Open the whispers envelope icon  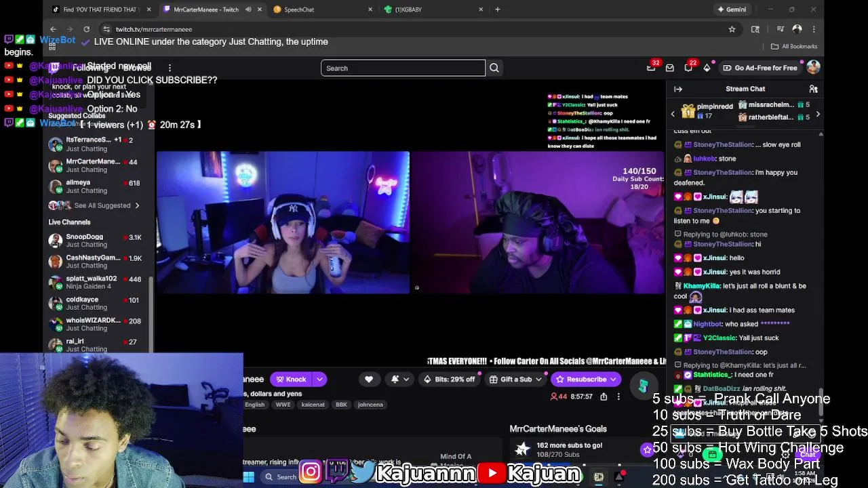coord(670,68)
